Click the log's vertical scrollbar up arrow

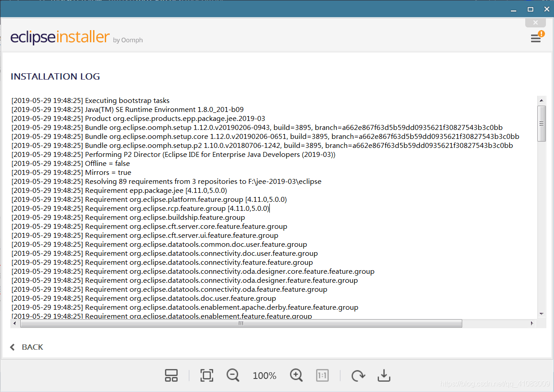tap(541, 100)
